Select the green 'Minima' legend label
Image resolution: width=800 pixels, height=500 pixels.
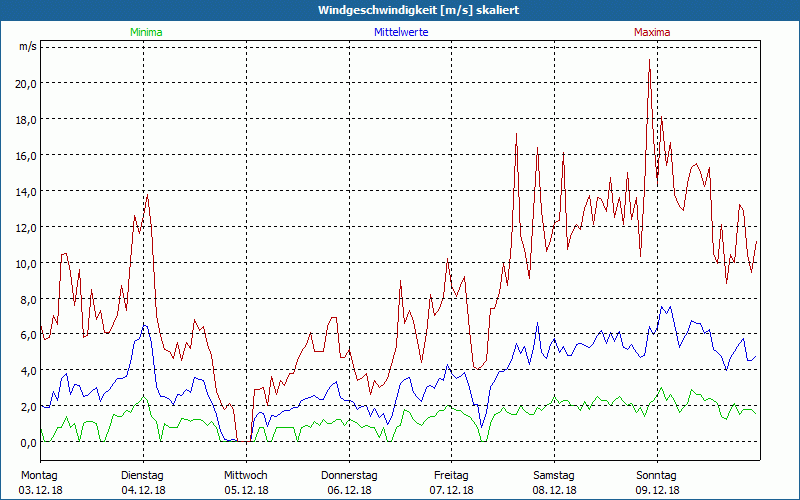[x=146, y=32]
